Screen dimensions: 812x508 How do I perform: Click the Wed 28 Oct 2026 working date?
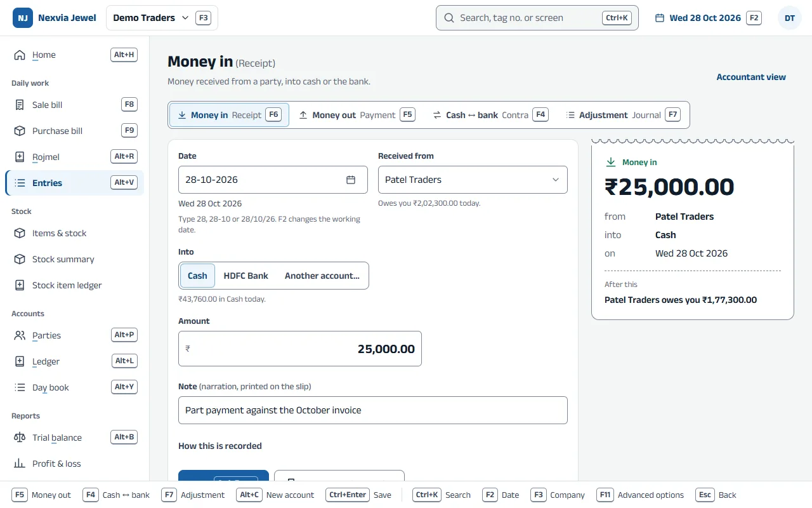click(x=705, y=18)
